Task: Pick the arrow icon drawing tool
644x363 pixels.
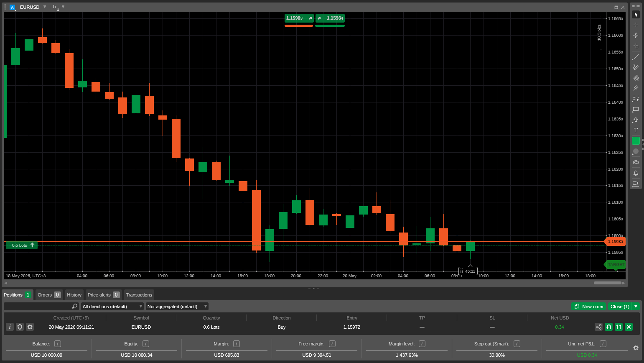Action: point(636,120)
